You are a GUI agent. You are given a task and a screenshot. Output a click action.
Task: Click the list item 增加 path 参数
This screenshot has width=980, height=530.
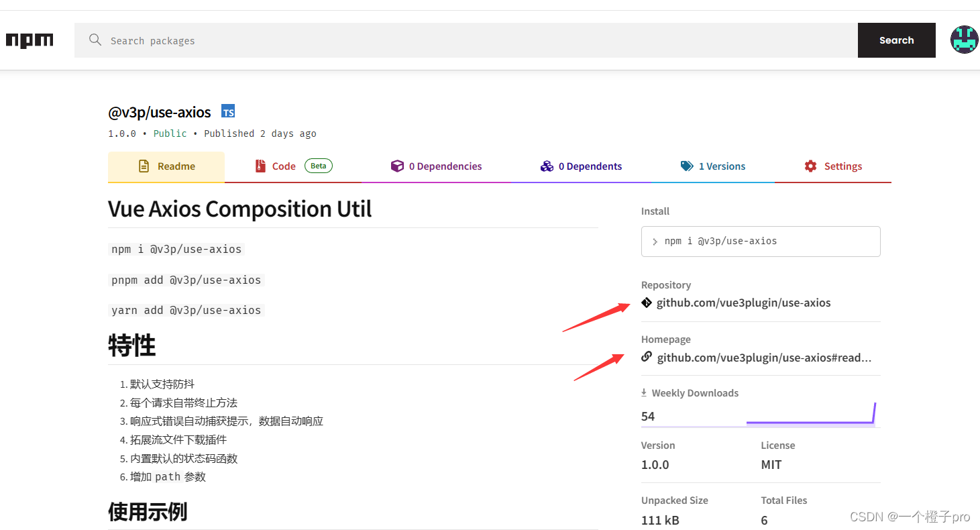(168, 477)
